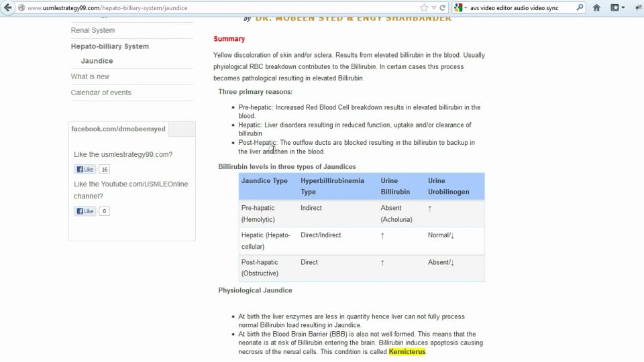This screenshot has width=644, height=362.
Task: Open the URL history dropdown arrow
Action: point(434,8)
